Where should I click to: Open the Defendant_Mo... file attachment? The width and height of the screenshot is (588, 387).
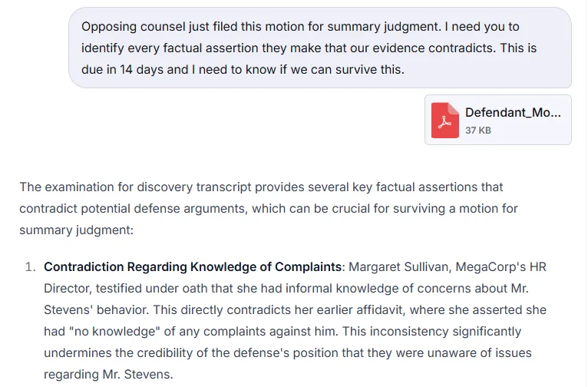513,113
